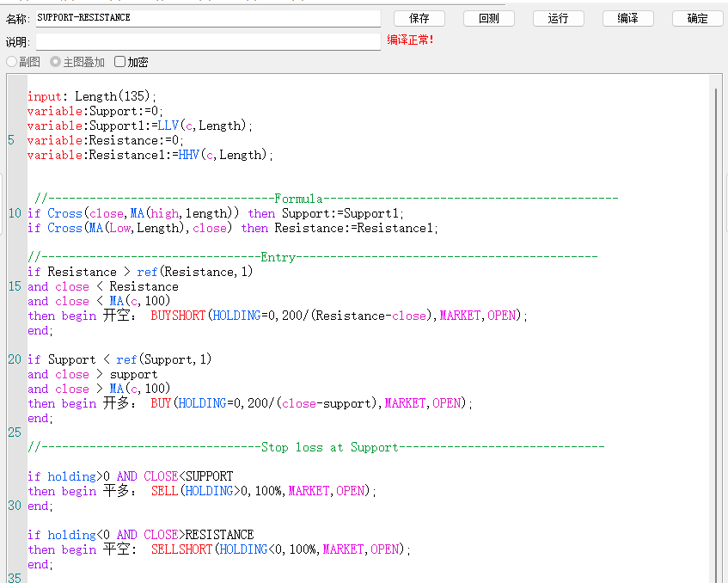Click the 'if holding>0 AND CLOSE<SUPPORT' line
This screenshot has width=728, height=583.
point(130,476)
